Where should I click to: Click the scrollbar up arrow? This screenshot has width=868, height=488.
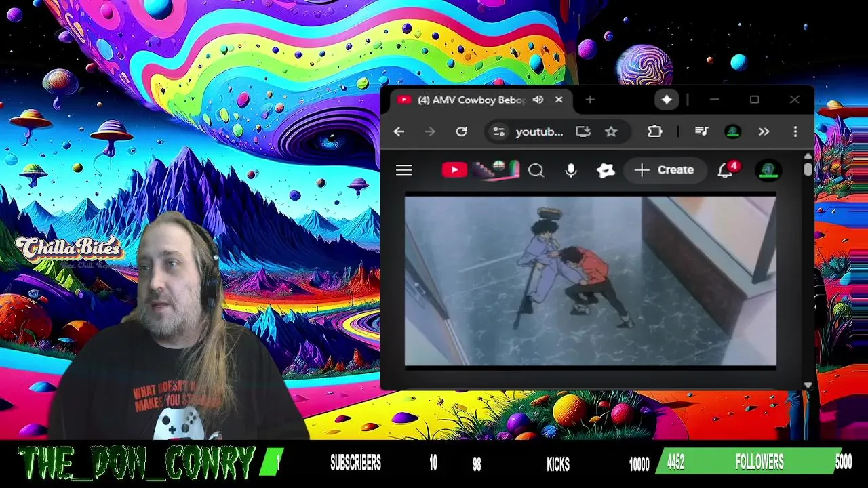(x=808, y=156)
